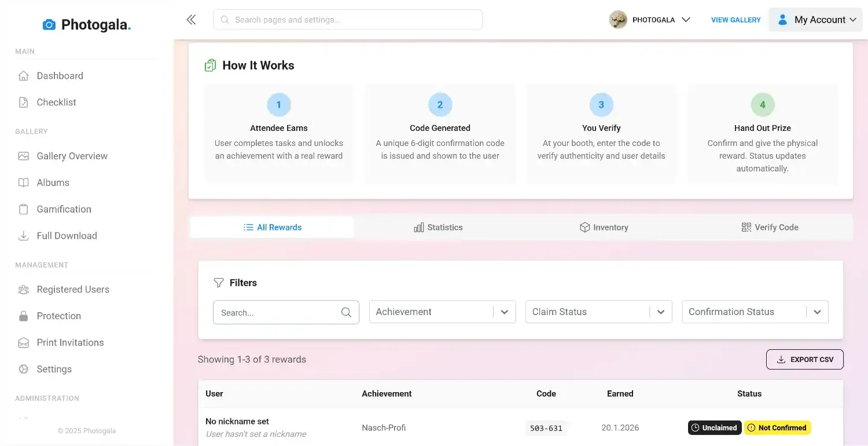The height and width of the screenshot is (446, 868).
Task: Click the Full Download arrow icon
Action: tap(23, 236)
